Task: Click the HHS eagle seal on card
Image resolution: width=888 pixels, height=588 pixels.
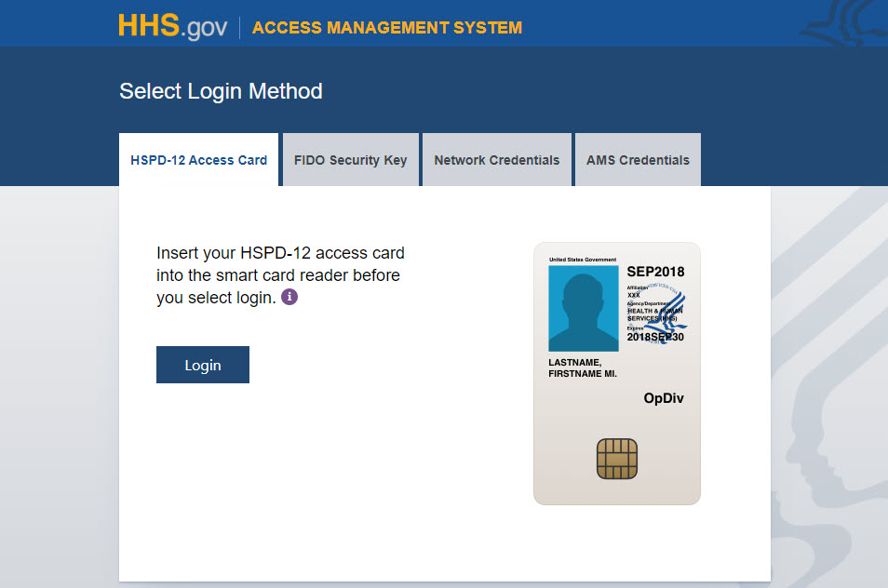Action: click(666, 312)
